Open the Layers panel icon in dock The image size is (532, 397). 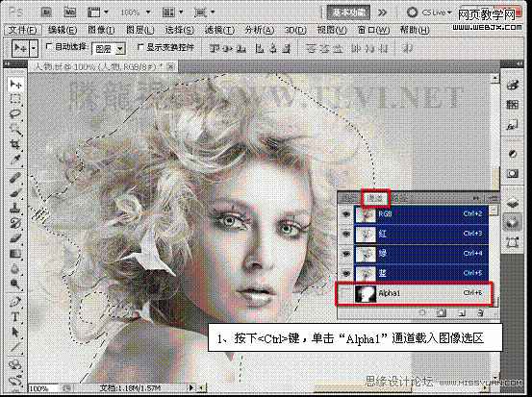click(513, 203)
